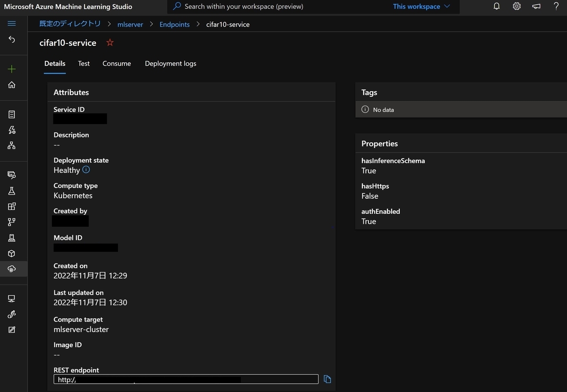Click the REST endpoint label
The width and height of the screenshot is (567, 392).
point(76,370)
